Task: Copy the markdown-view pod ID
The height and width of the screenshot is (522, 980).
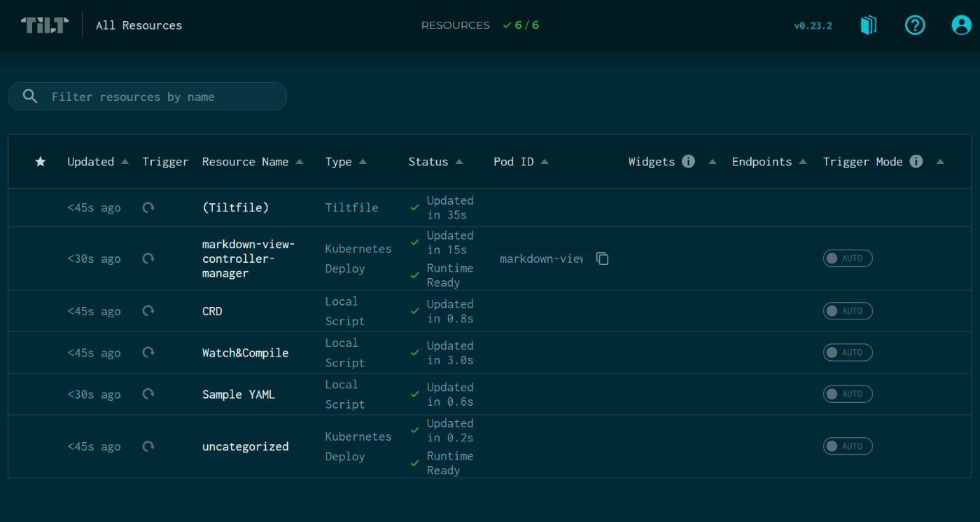Action: (603, 259)
